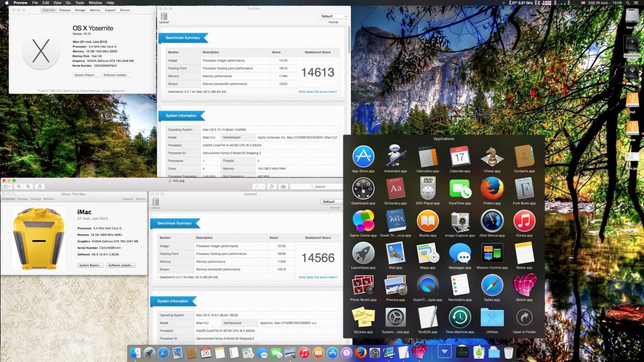Open DVD Player.app in the stack
Viewport: 644px width, 362px height.
click(x=428, y=188)
